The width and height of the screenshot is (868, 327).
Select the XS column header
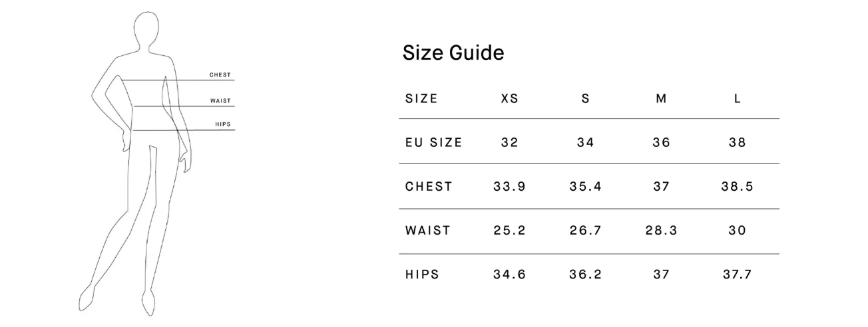[509, 98]
